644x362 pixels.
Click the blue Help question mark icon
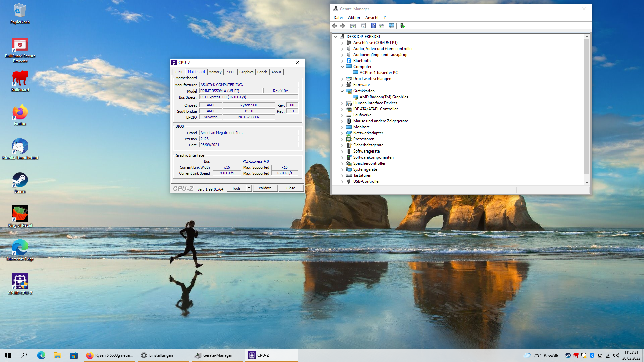[x=373, y=26]
